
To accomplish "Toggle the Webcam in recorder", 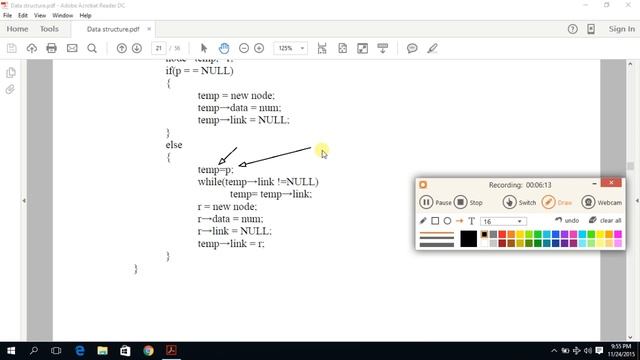I will pos(602,202).
